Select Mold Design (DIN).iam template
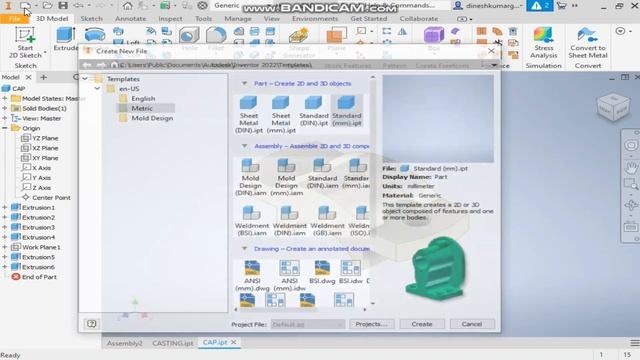Screen dimensions: 640x360 coord(251,177)
